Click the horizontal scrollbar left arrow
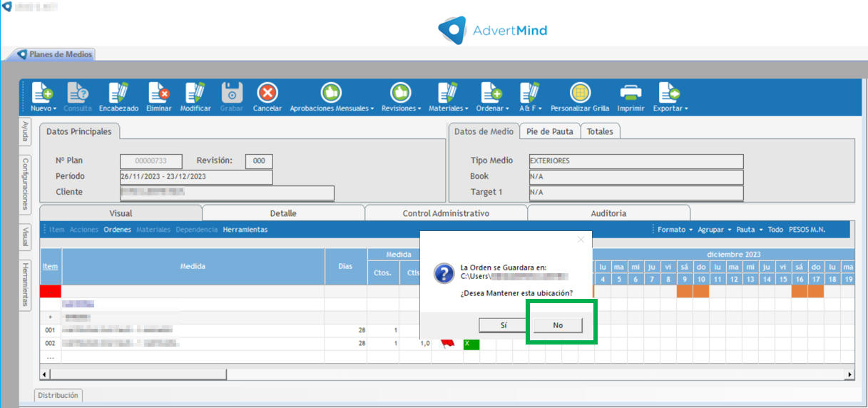868x408 pixels. [46, 374]
